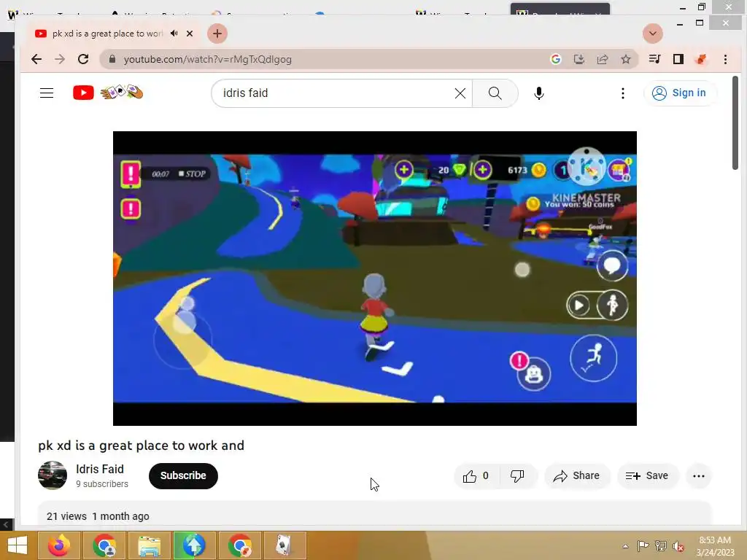This screenshot has height=560, width=747.
Task: Open the Windows Start menu
Action: pos(18,545)
